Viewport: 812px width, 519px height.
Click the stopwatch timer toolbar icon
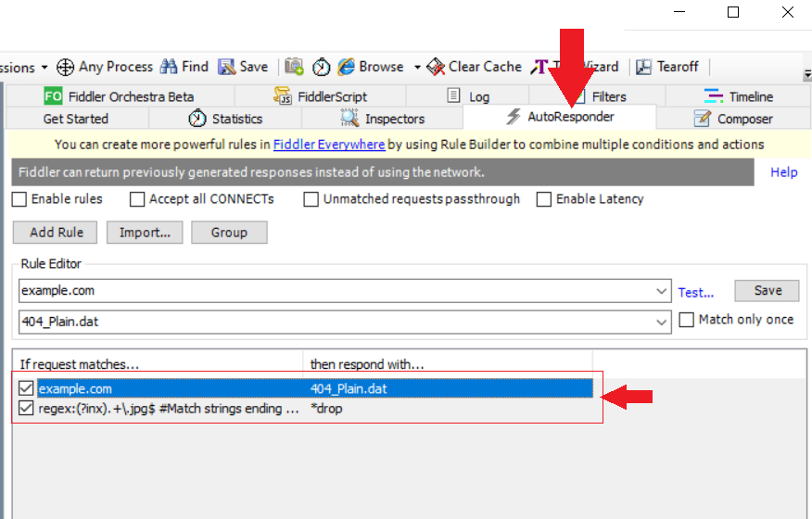[321, 67]
